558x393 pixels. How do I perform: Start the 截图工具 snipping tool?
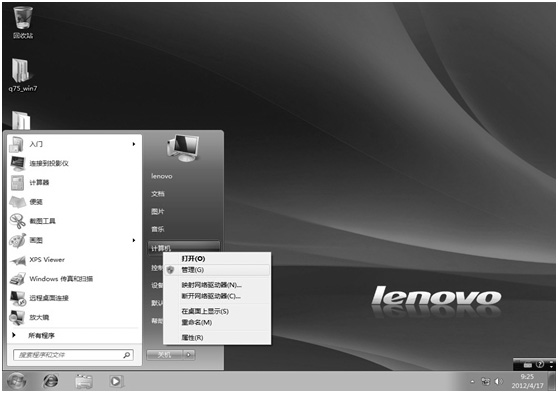73,221
